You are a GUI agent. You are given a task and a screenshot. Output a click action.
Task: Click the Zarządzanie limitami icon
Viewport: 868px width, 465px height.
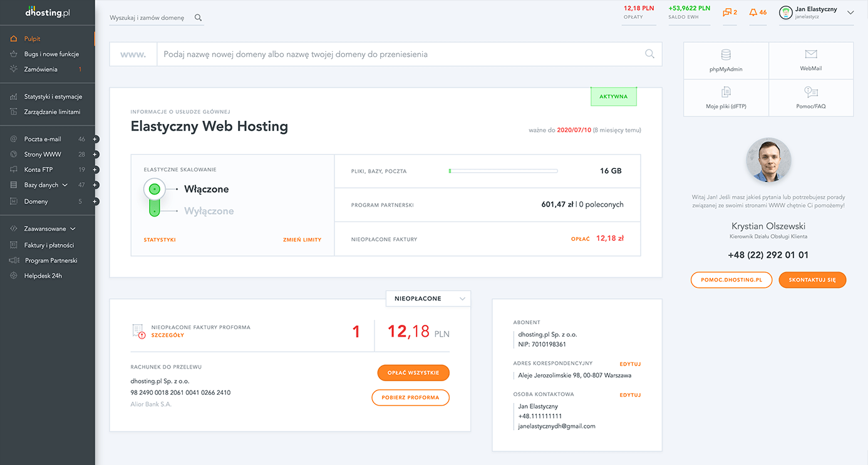click(x=14, y=112)
